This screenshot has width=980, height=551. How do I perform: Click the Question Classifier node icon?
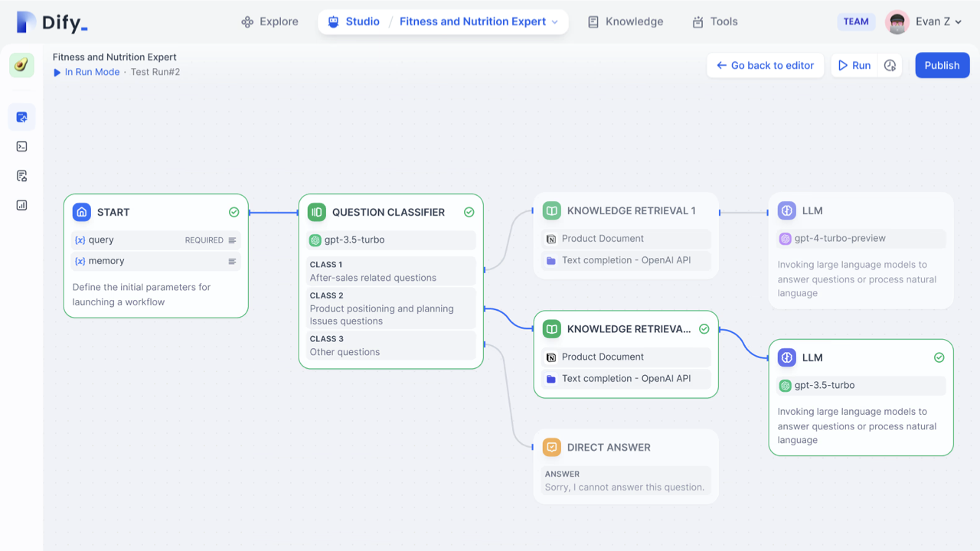(317, 212)
